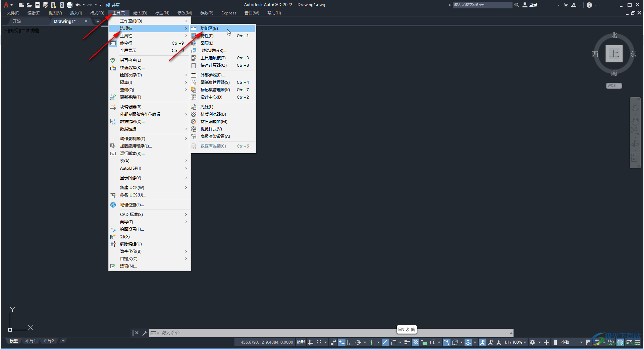This screenshot has width=644, height=349.
Task: Click the Undo arrow icon
Action: (78, 5)
